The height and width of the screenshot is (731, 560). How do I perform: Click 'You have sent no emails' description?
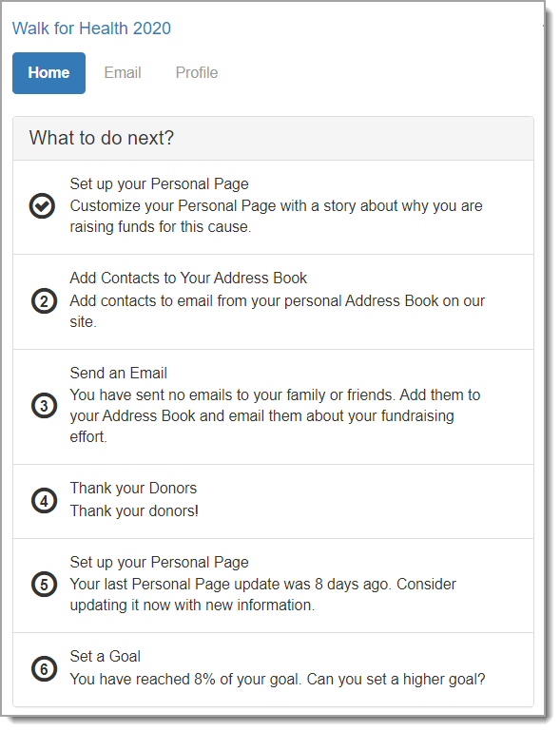[275, 415]
